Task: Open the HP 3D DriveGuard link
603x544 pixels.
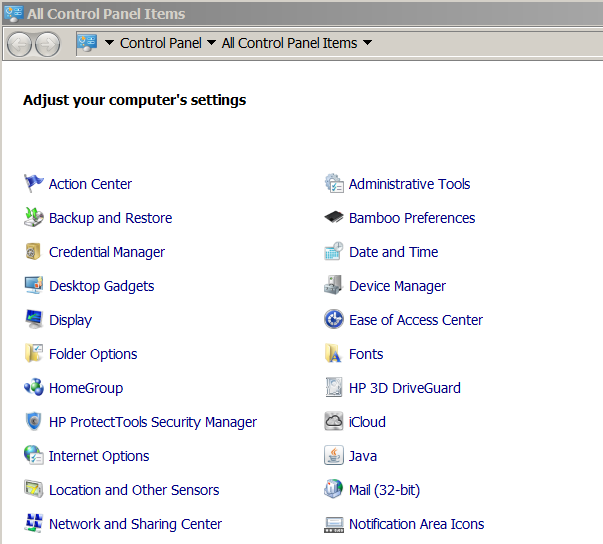Action: click(405, 388)
